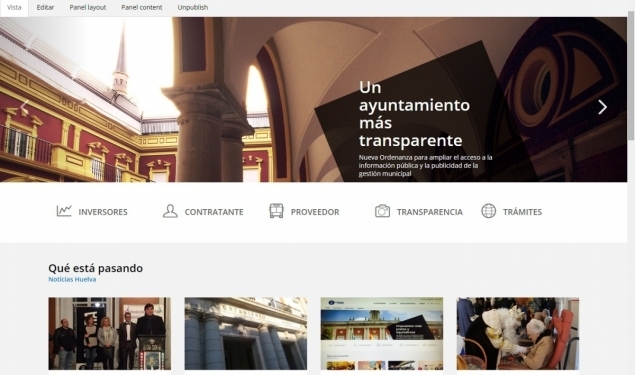Click the Transparencia camera icon
The width and height of the screenshot is (635, 375).
[x=382, y=211]
